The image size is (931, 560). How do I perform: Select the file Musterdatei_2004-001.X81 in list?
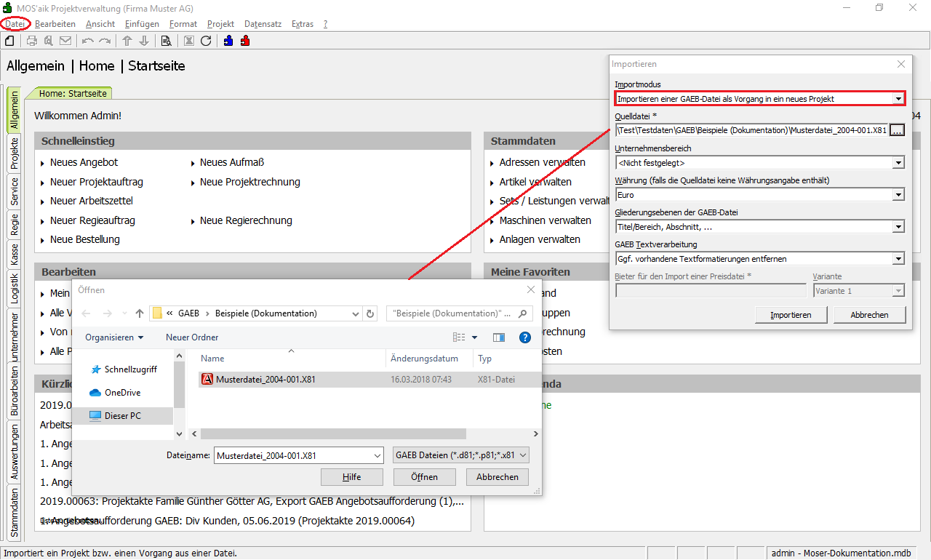265,379
